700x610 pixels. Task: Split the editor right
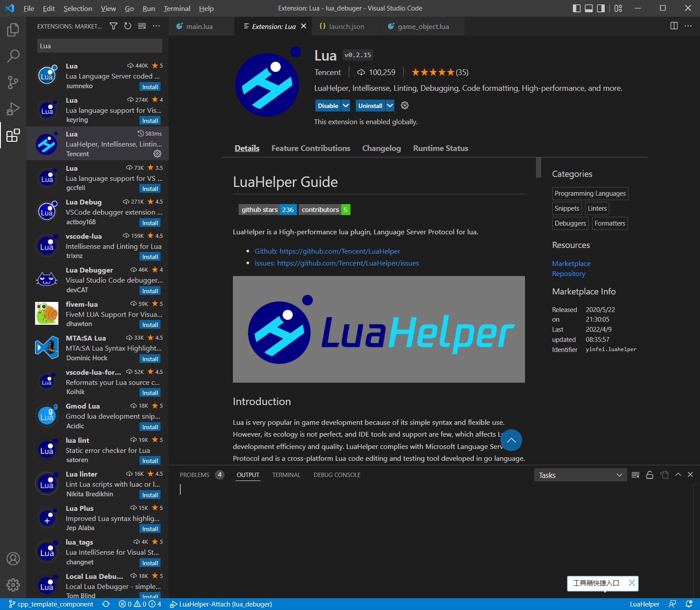[x=674, y=26]
